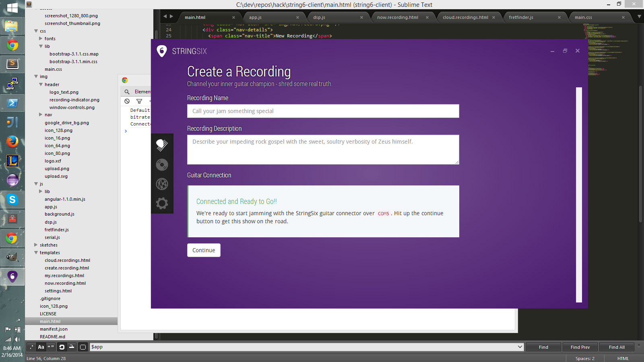Clear the DevTools console log

127,101
